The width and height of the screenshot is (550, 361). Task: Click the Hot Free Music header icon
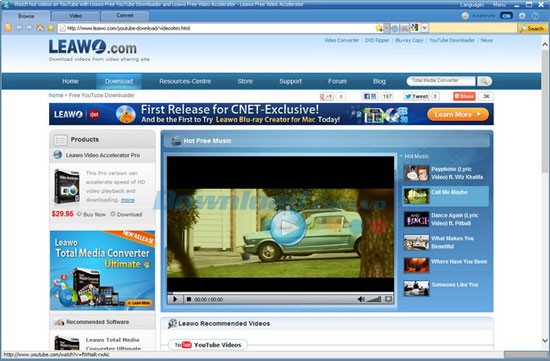click(175, 141)
